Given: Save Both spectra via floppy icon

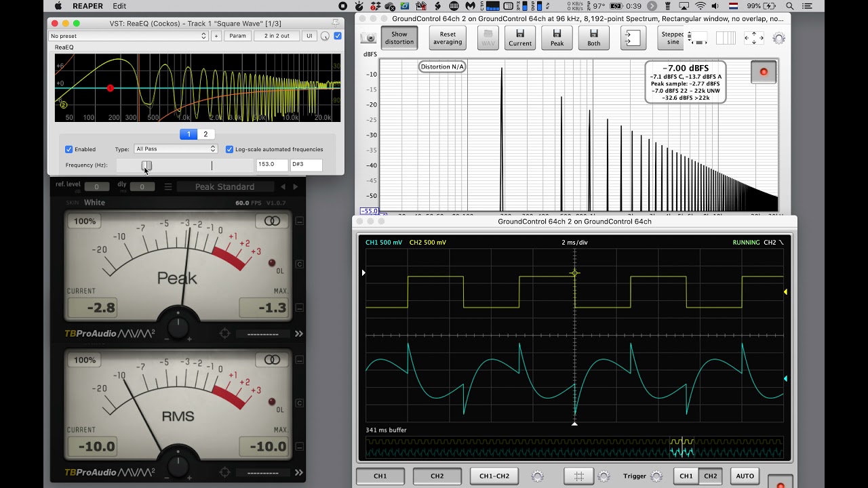Looking at the screenshot, I should [x=593, y=37].
